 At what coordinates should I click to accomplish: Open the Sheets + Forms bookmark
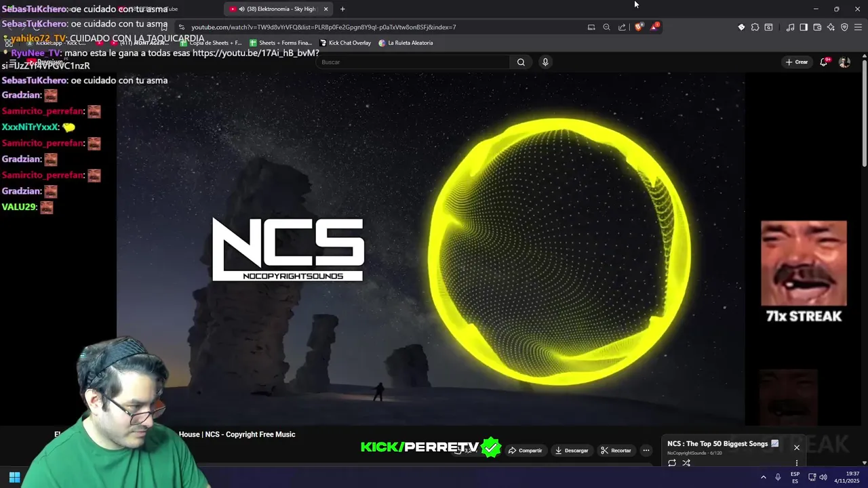(x=281, y=43)
